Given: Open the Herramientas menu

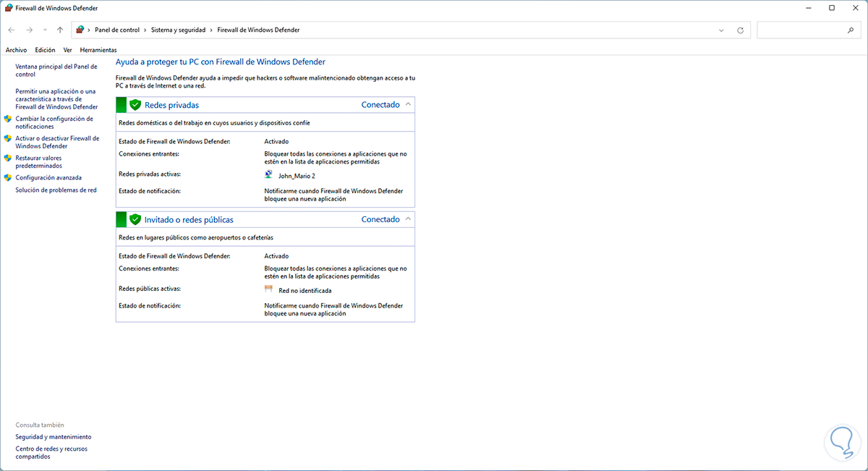Looking at the screenshot, I should 98,50.
